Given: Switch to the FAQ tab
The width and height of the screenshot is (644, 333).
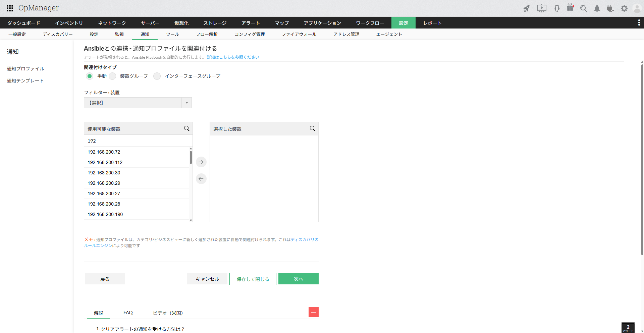Looking at the screenshot, I should click(128, 313).
